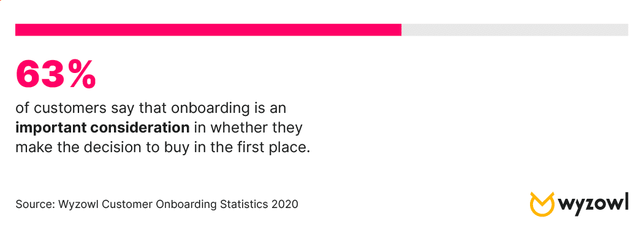Select the digit 6 in the large 63%
Screen dimensions: 644x246
28,74
